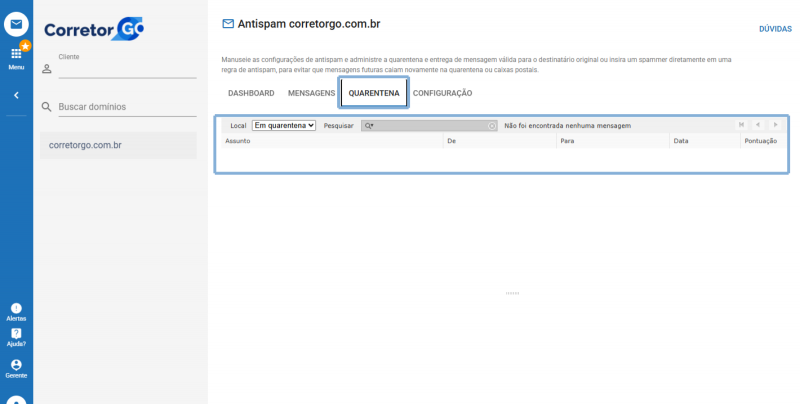Open the Ajuda help icon
This screenshot has width=800, height=404.
tap(16, 334)
